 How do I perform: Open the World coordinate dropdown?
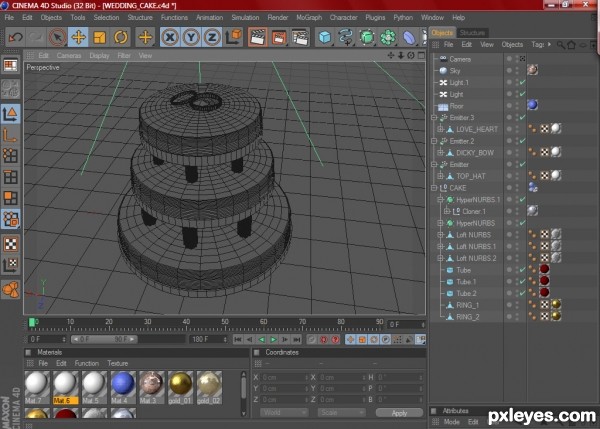[x=284, y=413]
